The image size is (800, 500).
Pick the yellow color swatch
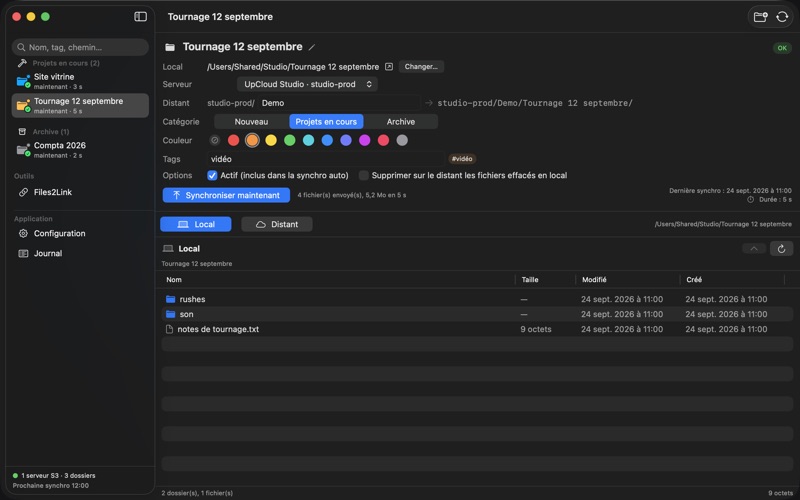pos(271,140)
